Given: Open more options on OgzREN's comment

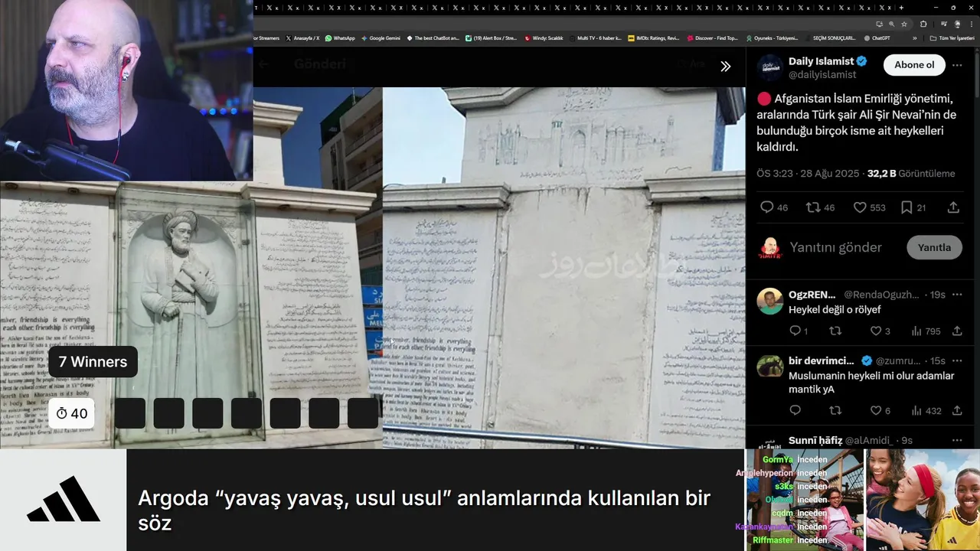Looking at the screenshot, I should pos(957,295).
